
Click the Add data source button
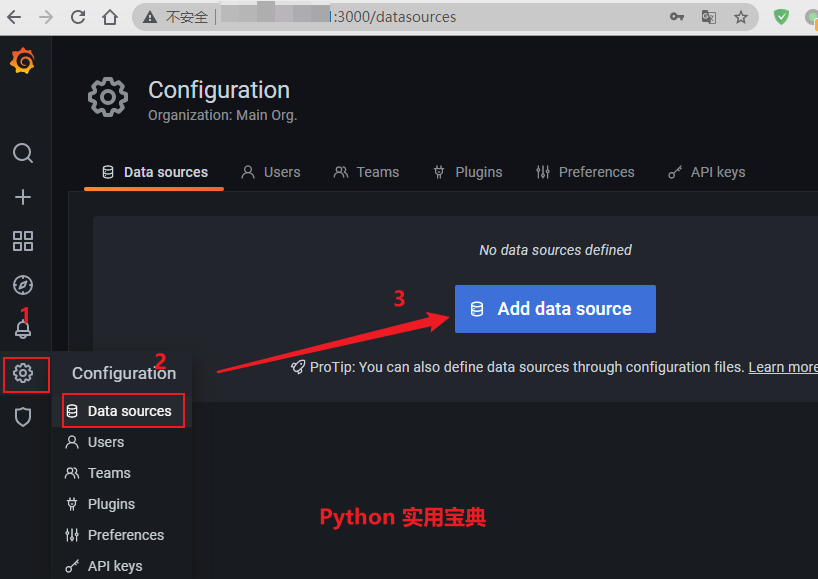[x=555, y=309]
